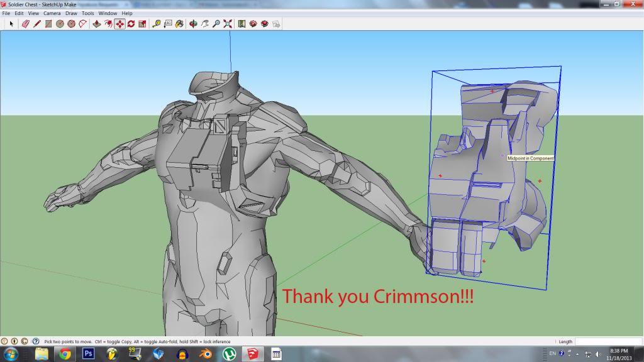Click grayed Share Component icon

coord(276,24)
